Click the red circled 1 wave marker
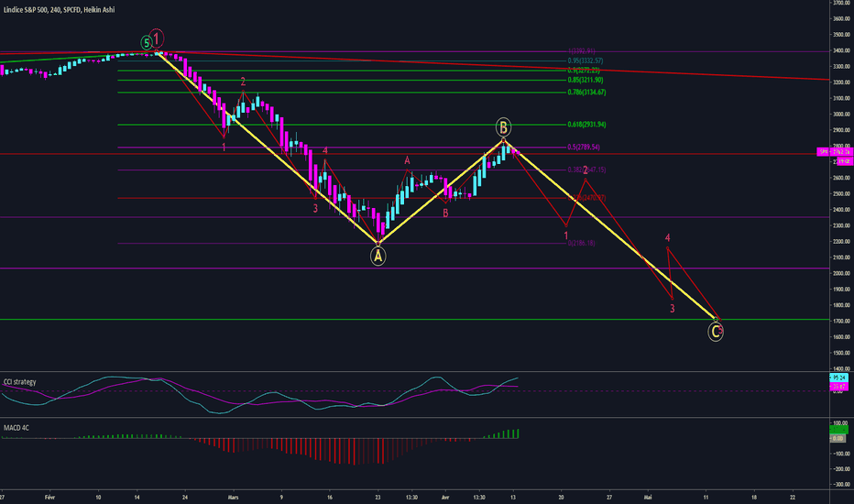This screenshot has height=504, width=854. pos(157,38)
